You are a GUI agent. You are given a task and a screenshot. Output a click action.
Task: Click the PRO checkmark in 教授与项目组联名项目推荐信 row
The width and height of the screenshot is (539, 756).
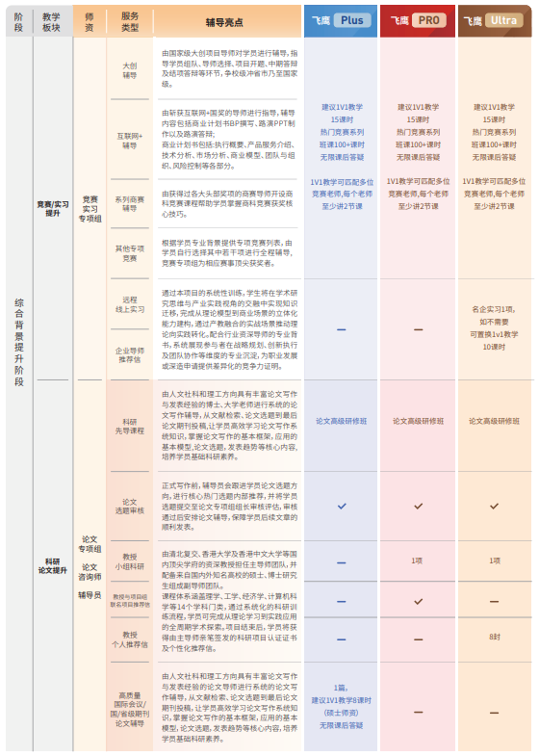click(418, 601)
